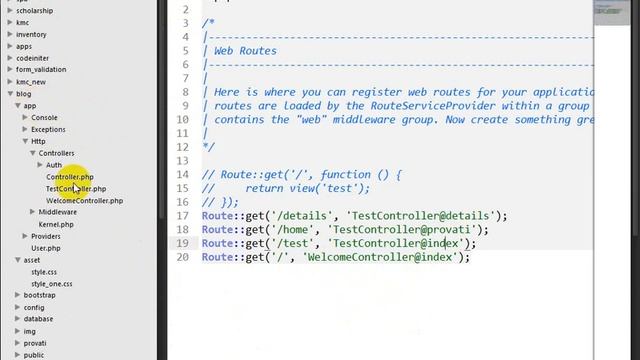This screenshot has width=640, height=360.
Task: Select the inventory folder label
Action: (31, 34)
